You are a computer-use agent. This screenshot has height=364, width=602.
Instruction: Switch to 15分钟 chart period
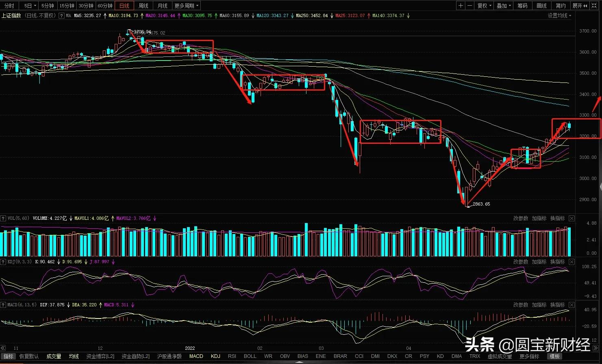[67, 6]
